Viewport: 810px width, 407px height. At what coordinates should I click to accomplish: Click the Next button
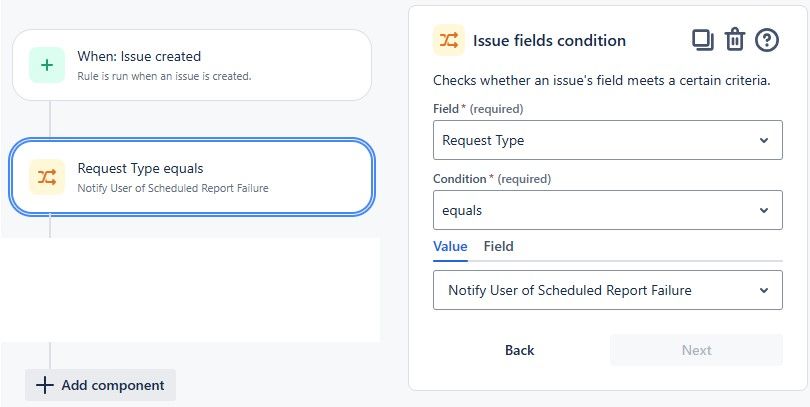pyautogui.click(x=696, y=350)
